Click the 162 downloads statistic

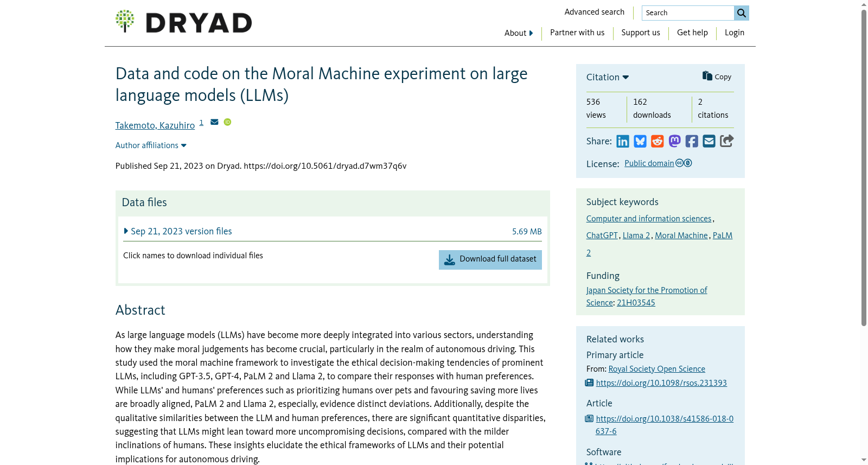652,109
